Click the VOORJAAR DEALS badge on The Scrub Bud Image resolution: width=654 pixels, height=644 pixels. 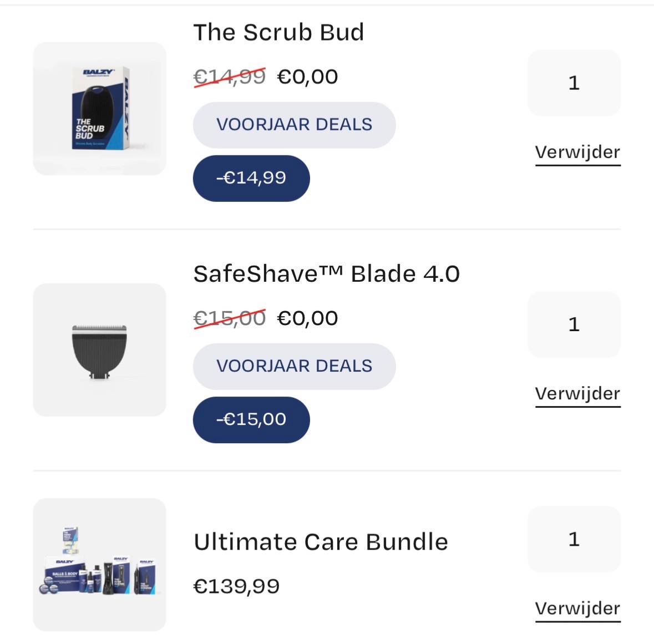(294, 125)
